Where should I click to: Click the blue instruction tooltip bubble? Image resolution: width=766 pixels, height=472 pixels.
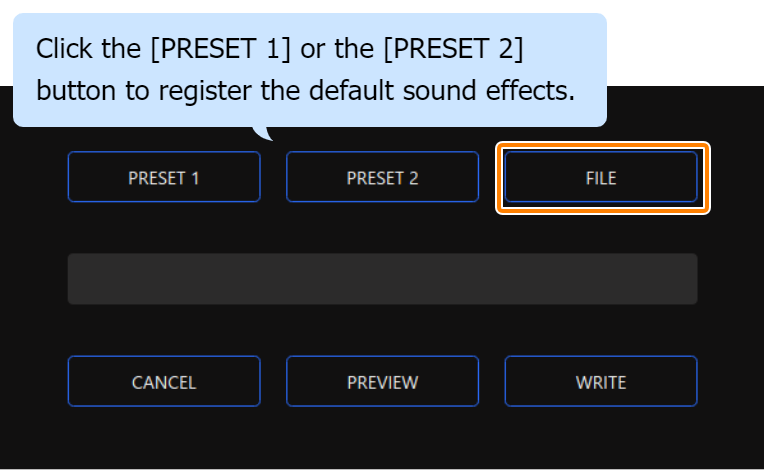pyautogui.click(x=309, y=70)
